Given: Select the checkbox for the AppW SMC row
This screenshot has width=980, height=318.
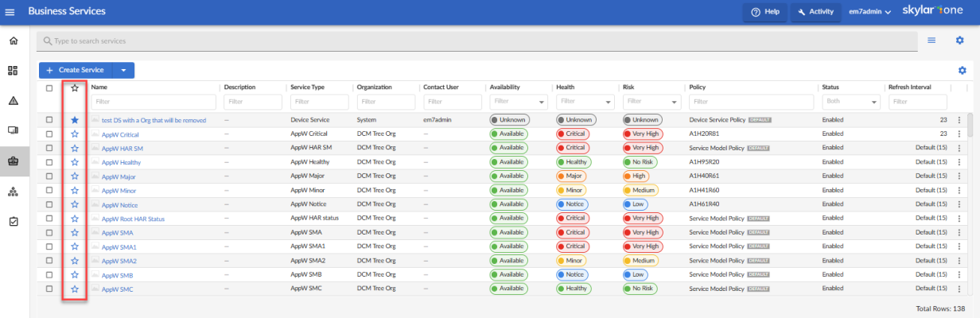Looking at the screenshot, I should (49, 289).
